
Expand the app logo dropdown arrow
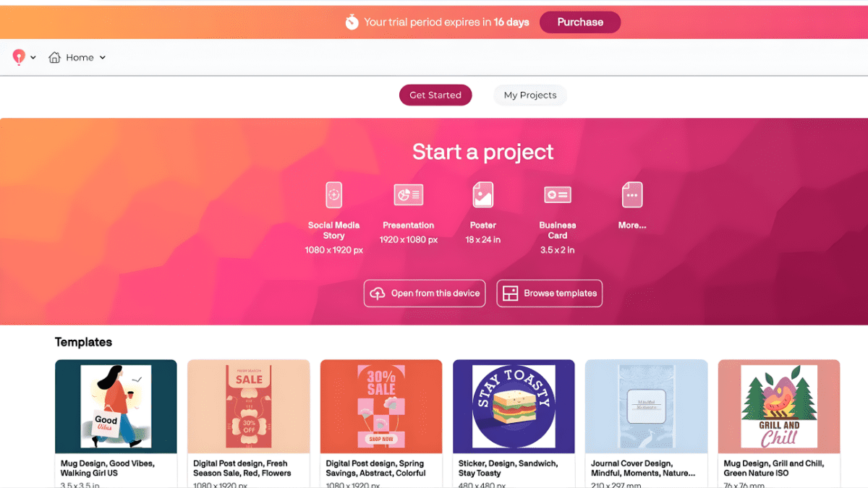pos(33,58)
